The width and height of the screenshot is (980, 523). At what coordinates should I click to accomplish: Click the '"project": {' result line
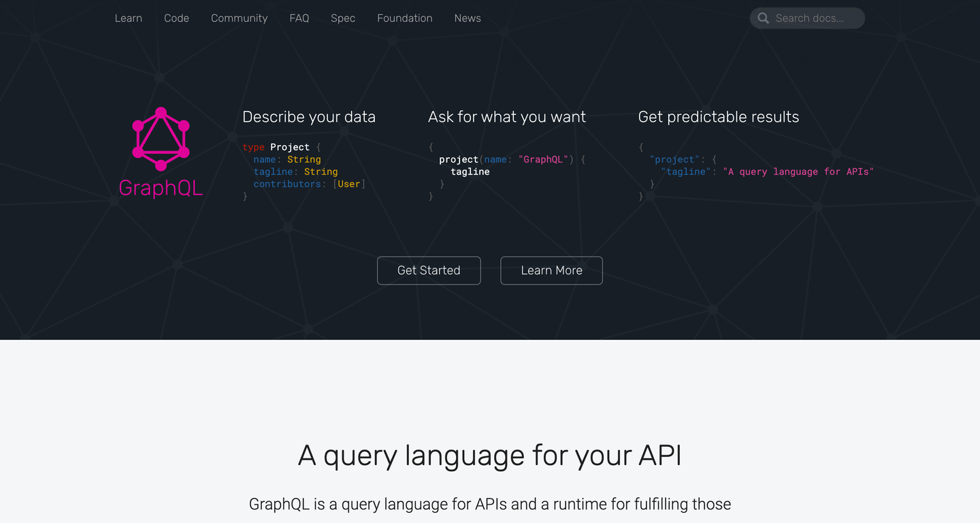(x=683, y=159)
